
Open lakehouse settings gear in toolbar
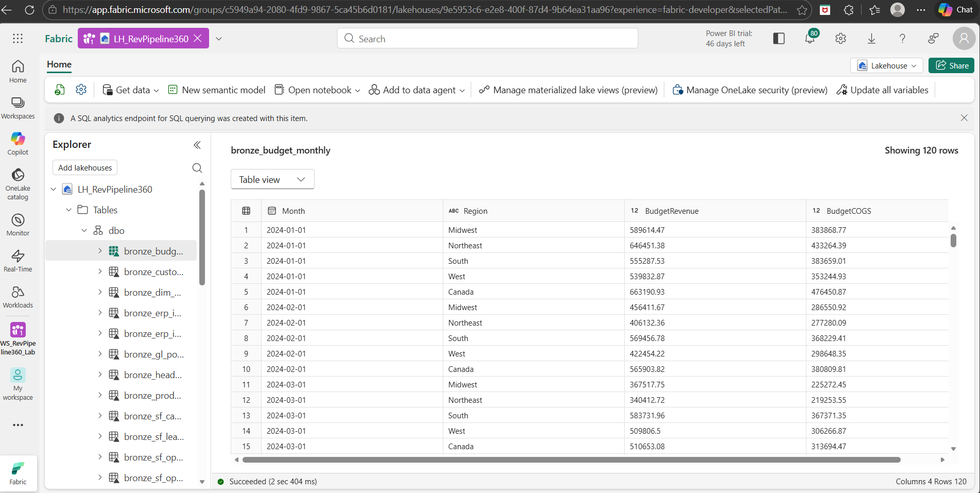tap(81, 90)
